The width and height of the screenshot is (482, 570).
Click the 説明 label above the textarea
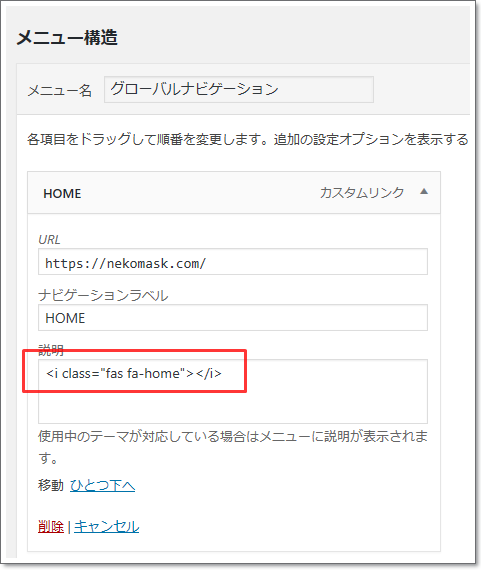coord(51,350)
